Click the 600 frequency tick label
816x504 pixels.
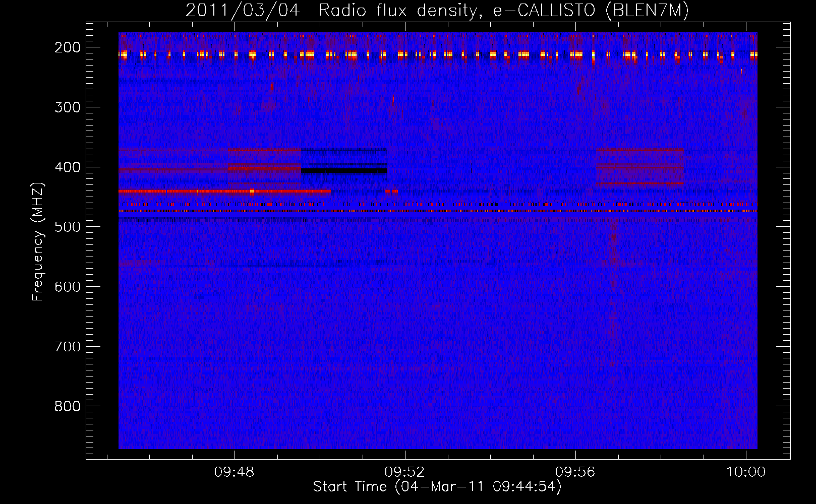[68, 287]
